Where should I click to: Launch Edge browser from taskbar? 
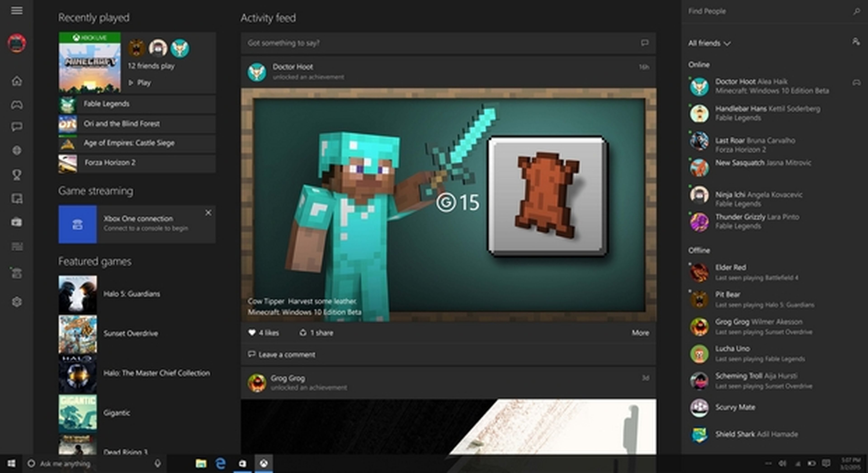pos(220,464)
